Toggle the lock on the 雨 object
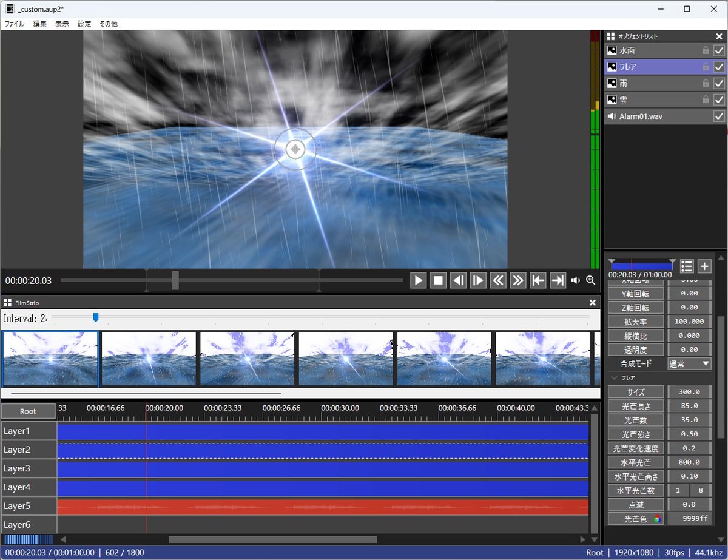This screenshot has height=560, width=728. click(x=706, y=83)
